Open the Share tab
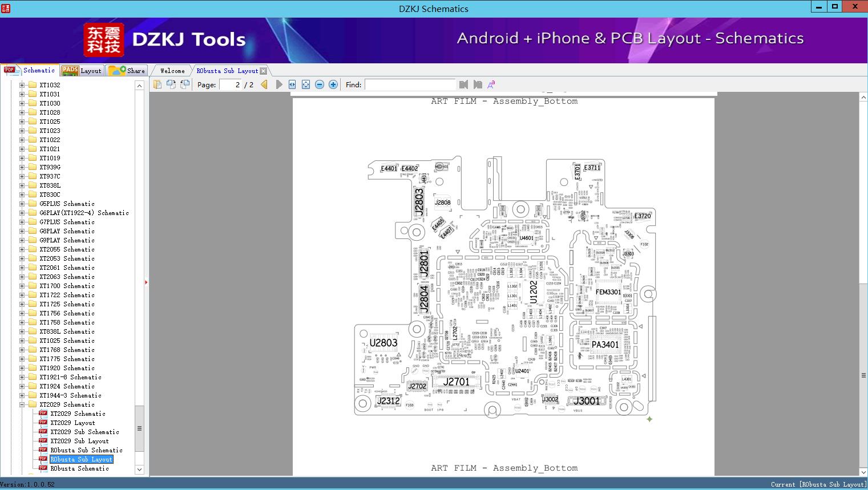 click(x=127, y=71)
